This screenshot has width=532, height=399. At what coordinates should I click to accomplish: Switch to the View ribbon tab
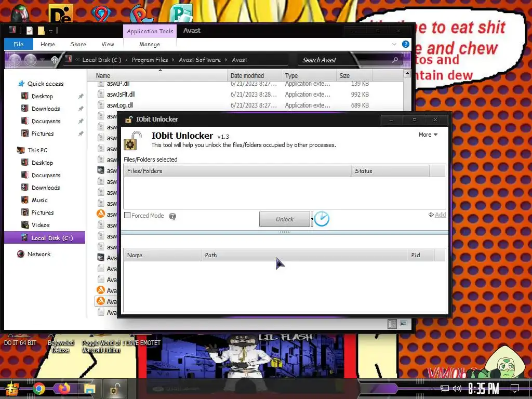[x=108, y=44]
